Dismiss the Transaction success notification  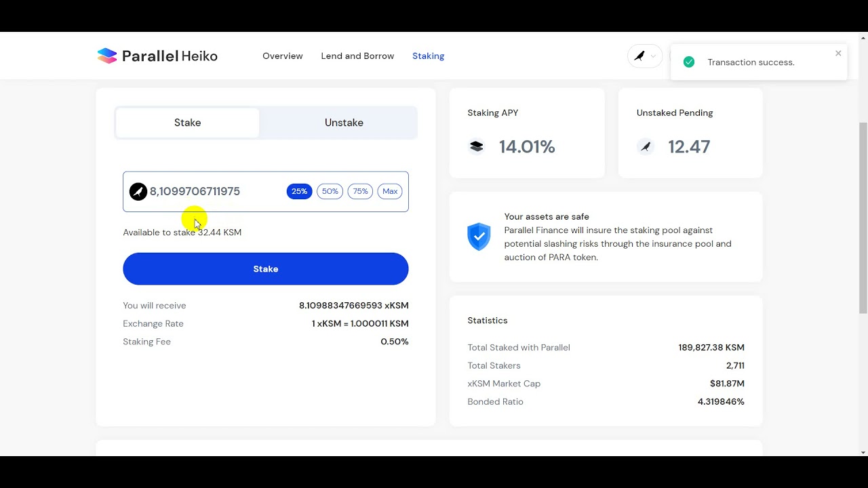838,53
